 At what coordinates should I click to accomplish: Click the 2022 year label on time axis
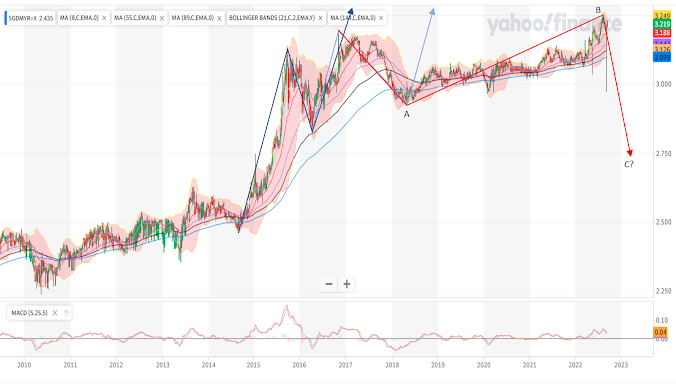[x=575, y=365]
